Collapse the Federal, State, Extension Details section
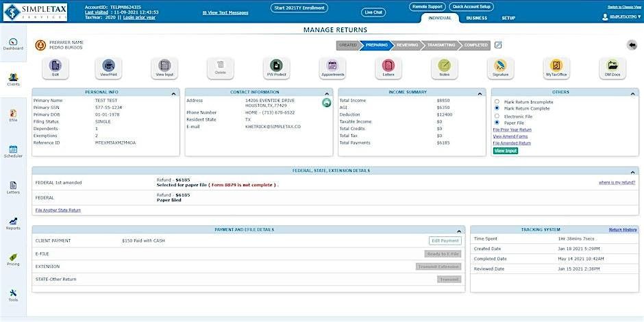 point(634,171)
